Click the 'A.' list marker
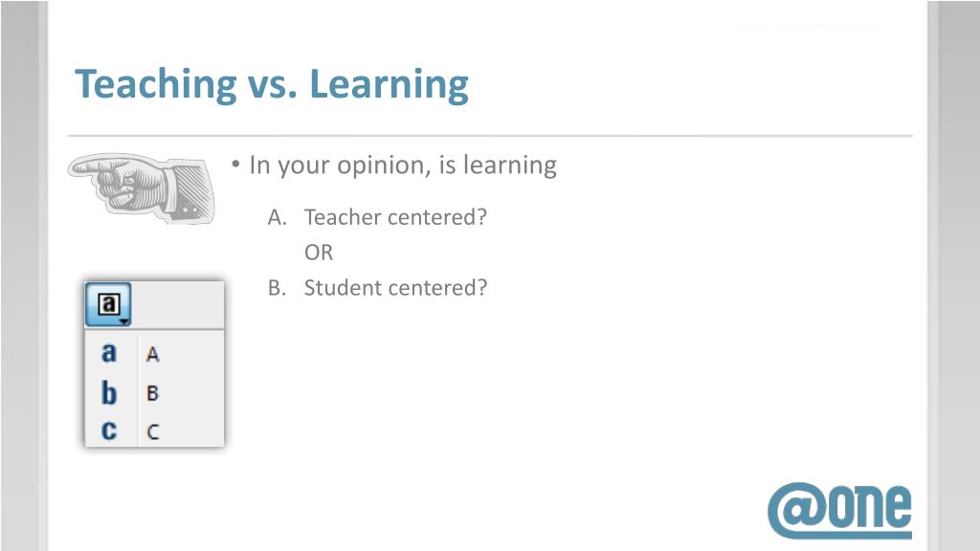Screen dimensions: 980x551 (277, 217)
